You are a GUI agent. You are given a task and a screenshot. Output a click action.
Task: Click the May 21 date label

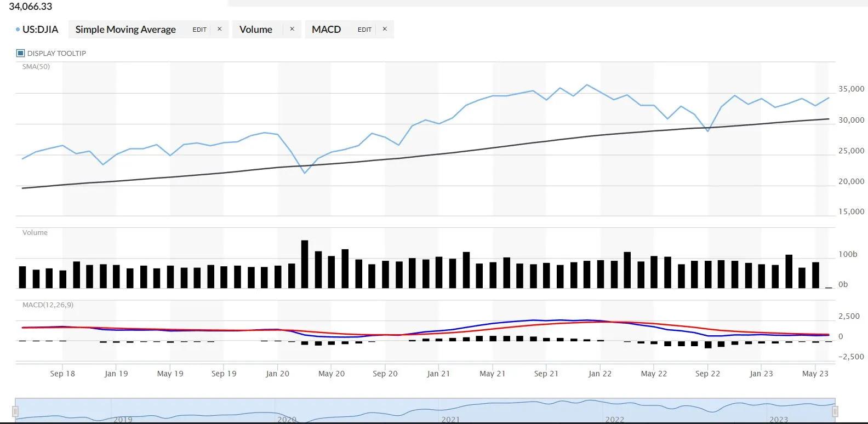[493, 374]
